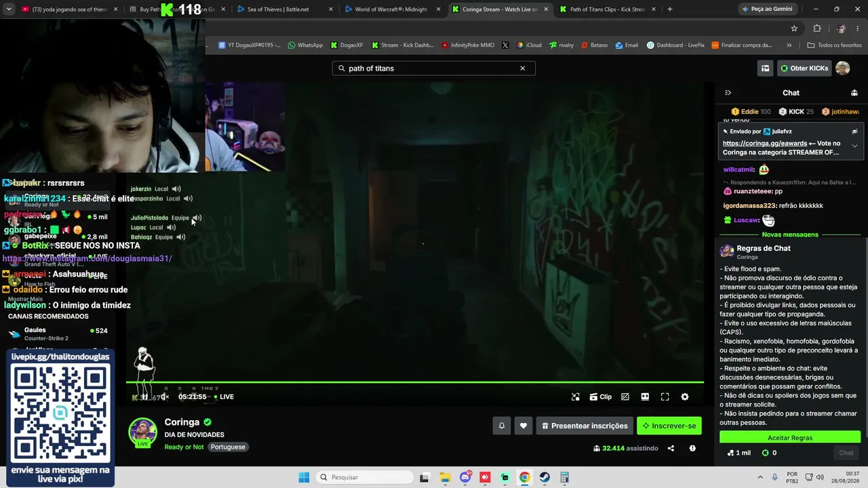The height and width of the screenshot is (488, 868).
Task: Open the Windows Start menu
Action: (304, 477)
